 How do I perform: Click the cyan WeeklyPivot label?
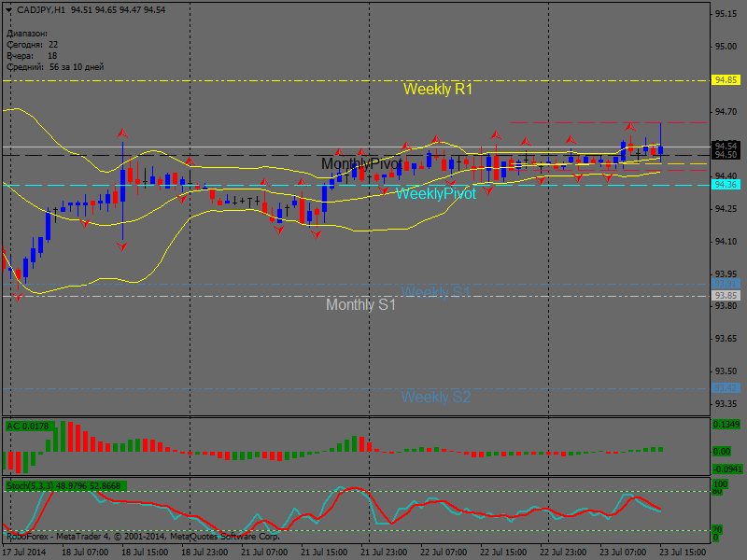click(x=435, y=194)
